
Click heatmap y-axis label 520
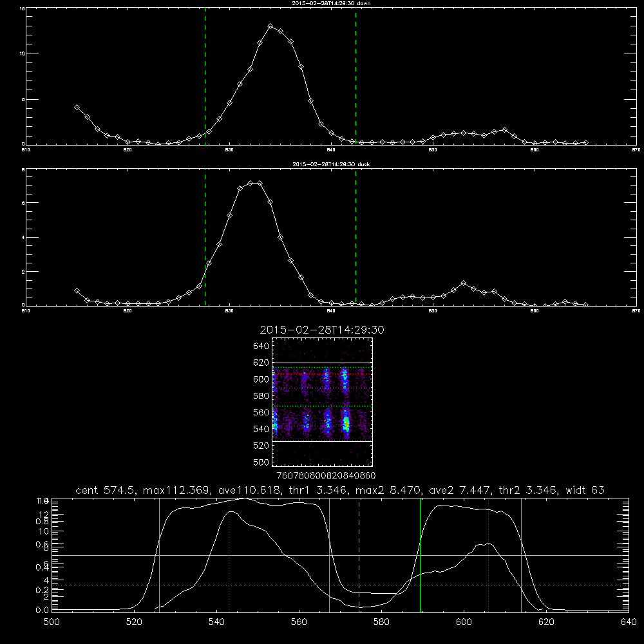pyautogui.click(x=261, y=446)
